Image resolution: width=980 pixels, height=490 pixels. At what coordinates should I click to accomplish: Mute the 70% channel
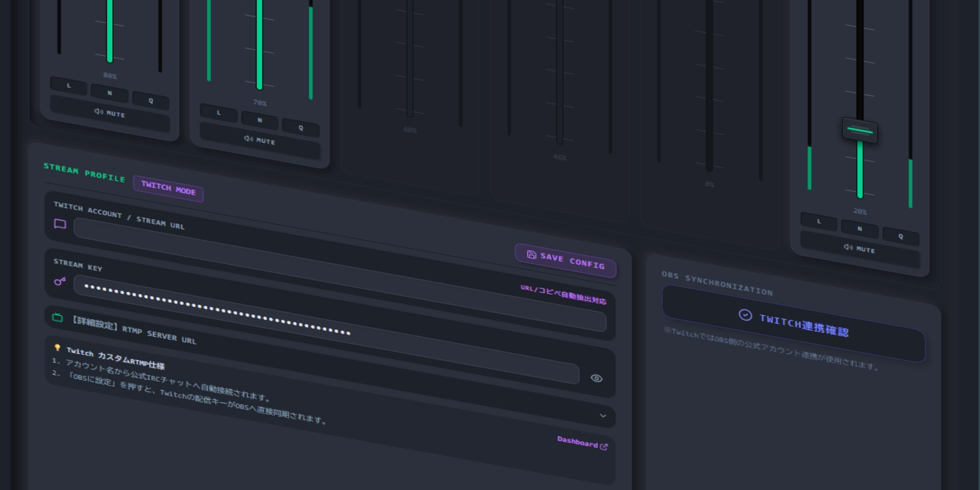pyautogui.click(x=260, y=141)
